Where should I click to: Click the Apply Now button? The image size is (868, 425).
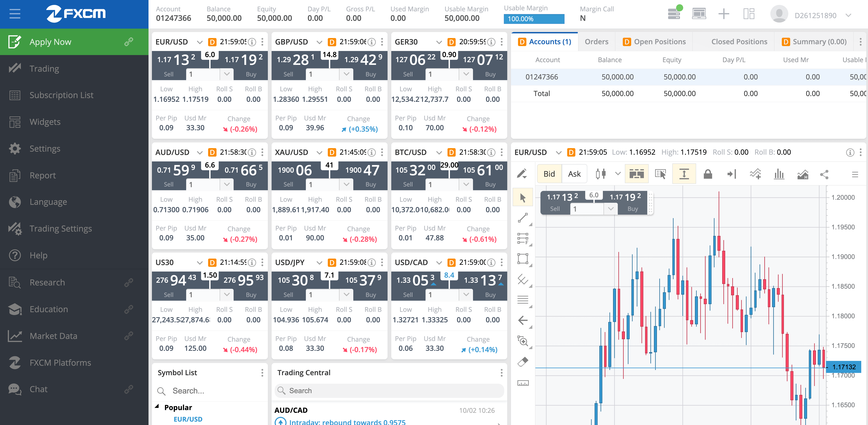pyautogui.click(x=74, y=42)
